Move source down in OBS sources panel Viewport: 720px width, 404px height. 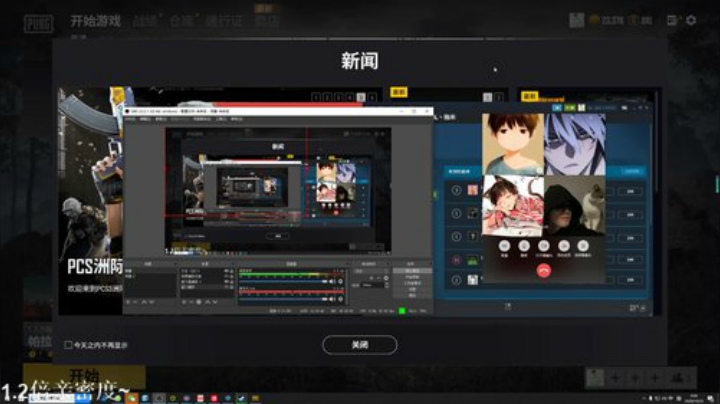[x=215, y=302]
